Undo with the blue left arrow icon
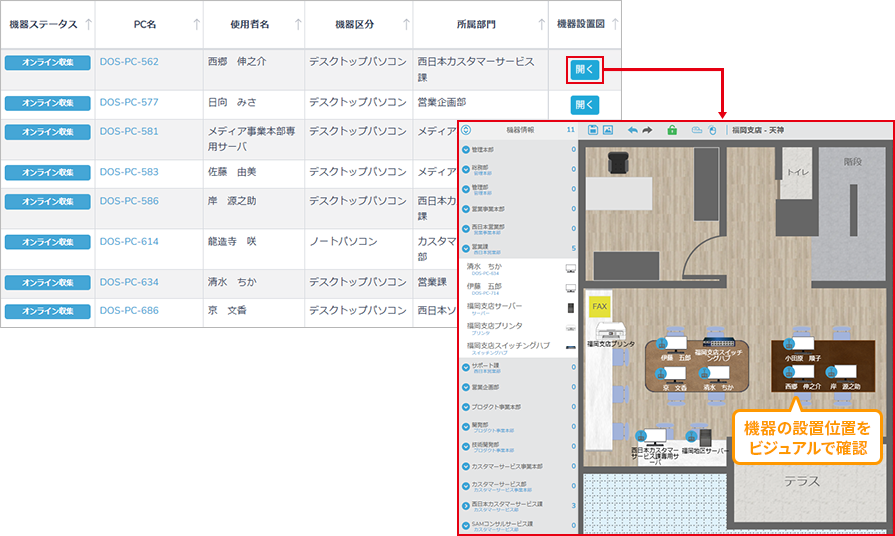895x536 pixels. pyautogui.click(x=632, y=130)
